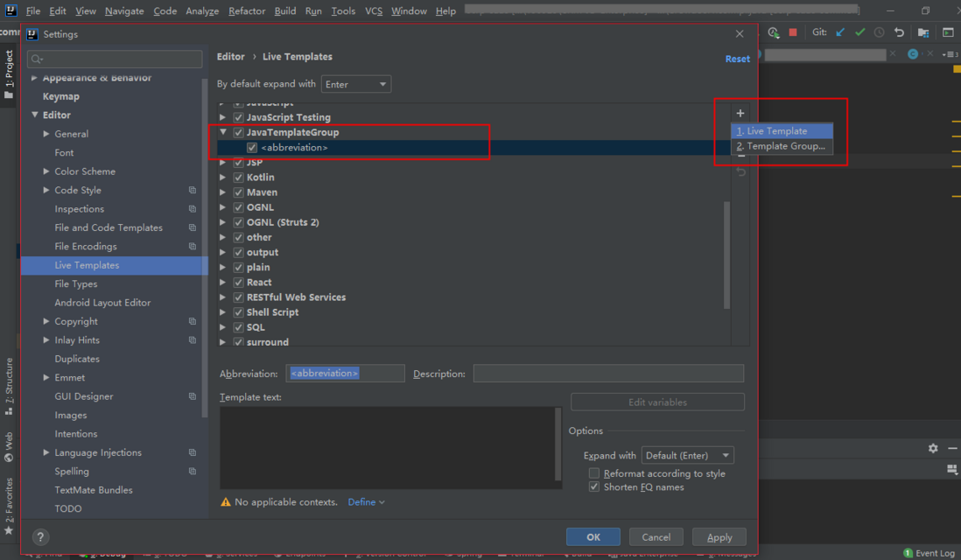
Task: Open the By default expand with dropdown
Action: click(356, 84)
